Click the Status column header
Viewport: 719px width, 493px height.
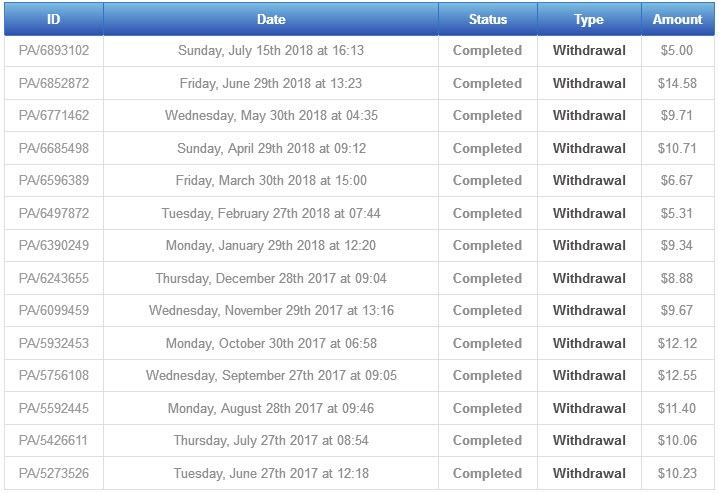coord(487,19)
